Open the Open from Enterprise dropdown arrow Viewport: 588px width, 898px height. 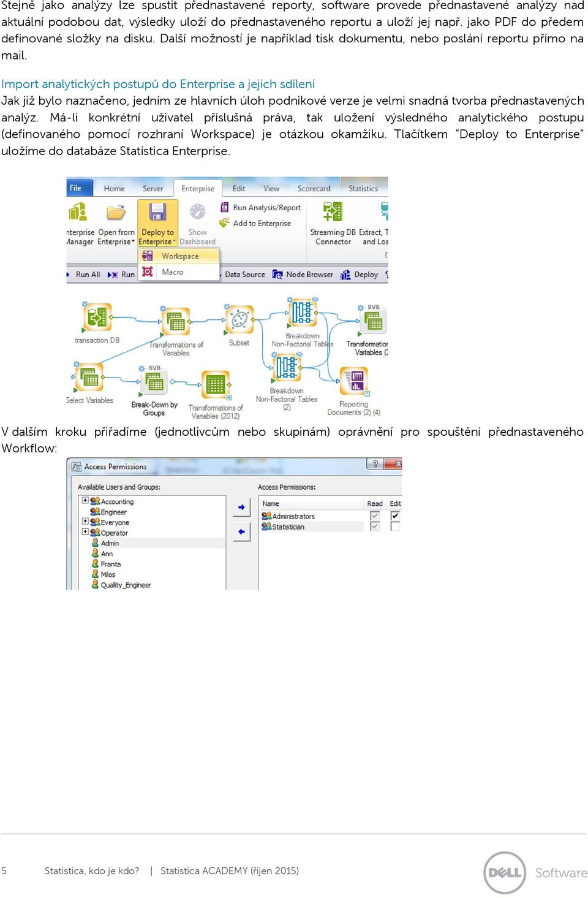(x=133, y=242)
